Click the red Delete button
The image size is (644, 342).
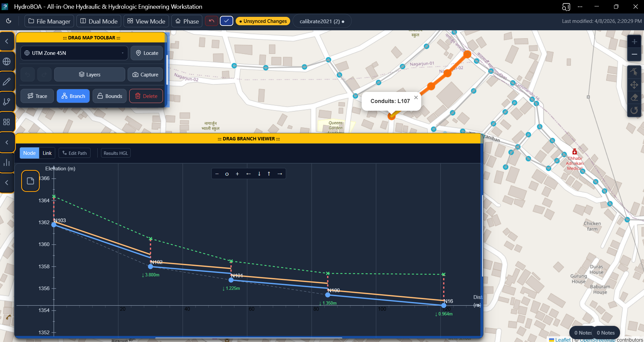(146, 96)
